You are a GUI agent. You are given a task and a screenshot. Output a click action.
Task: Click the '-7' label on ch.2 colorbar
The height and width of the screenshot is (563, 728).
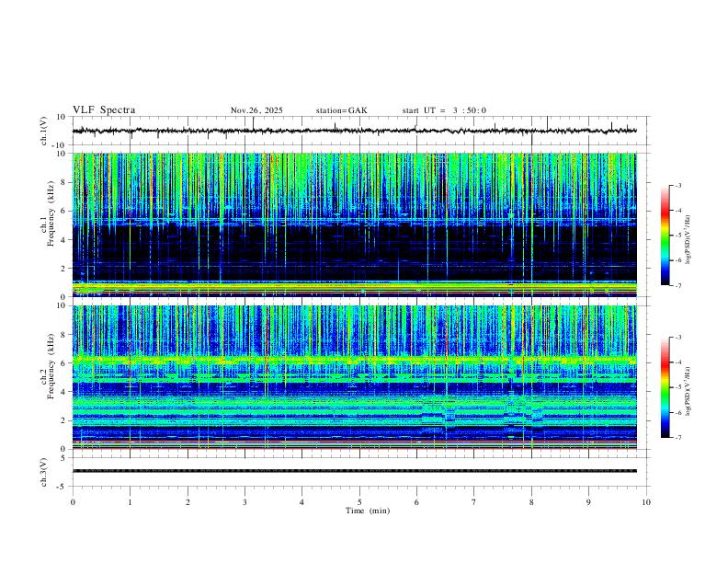pos(677,437)
